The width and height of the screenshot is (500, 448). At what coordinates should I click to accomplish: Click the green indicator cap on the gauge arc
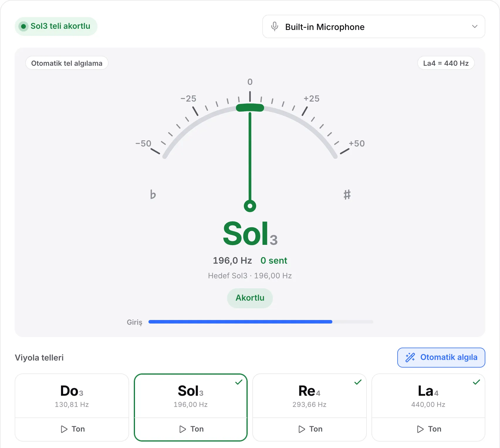[250, 108]
